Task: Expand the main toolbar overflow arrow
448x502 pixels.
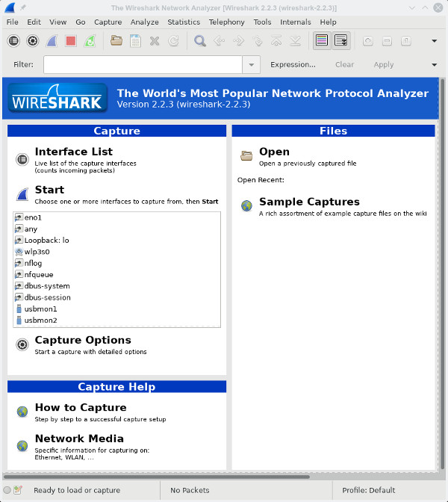Action: click(x=435, y=41)
